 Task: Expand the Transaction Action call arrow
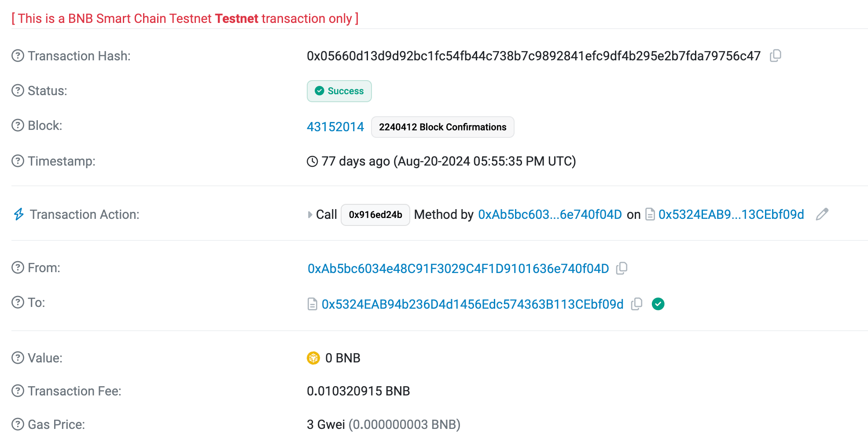tap(310, 215)
